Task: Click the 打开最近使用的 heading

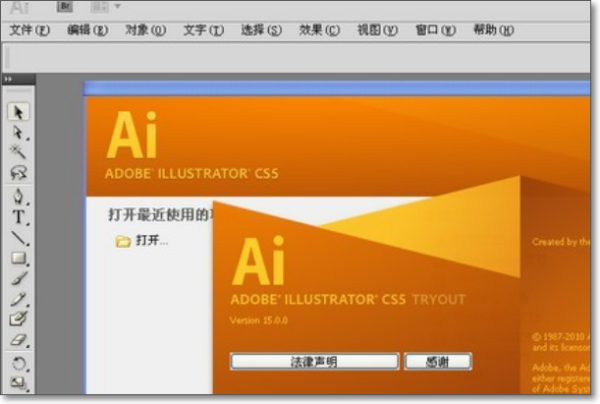Action: click(x=158, y=215)
